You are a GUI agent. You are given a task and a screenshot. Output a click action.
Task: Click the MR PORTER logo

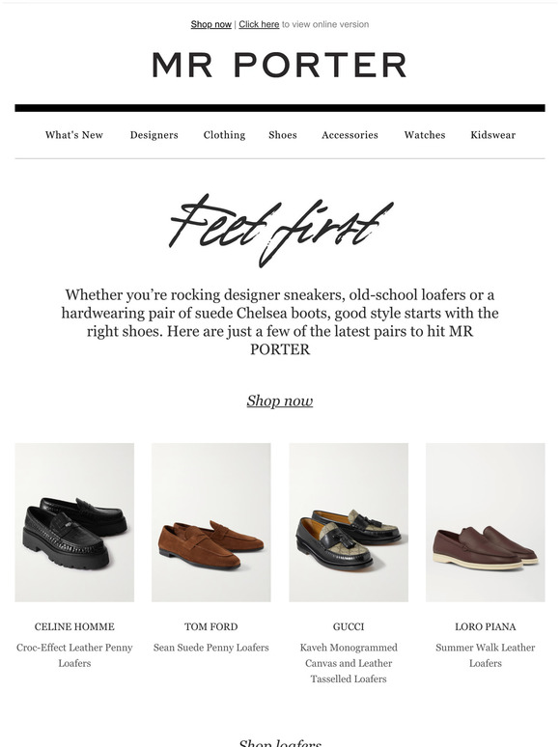tap(279, 65)
